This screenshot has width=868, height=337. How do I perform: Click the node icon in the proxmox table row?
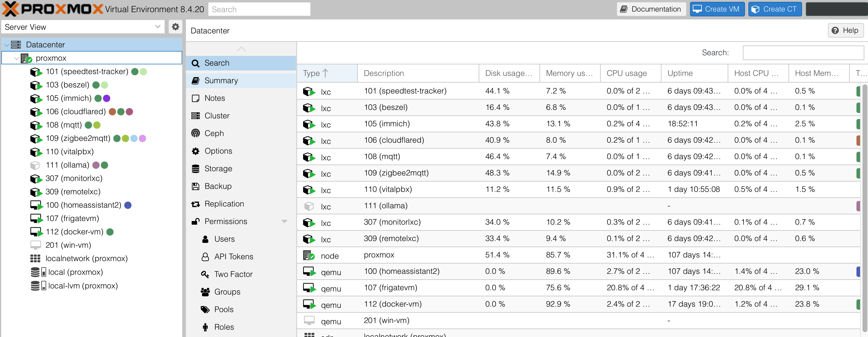309,255
